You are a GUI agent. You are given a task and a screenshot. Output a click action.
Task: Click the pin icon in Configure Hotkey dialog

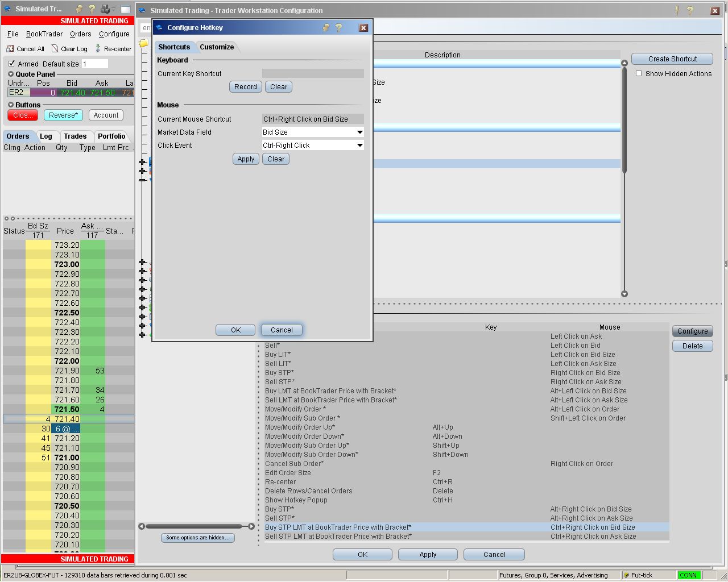[x=326, y=27]
